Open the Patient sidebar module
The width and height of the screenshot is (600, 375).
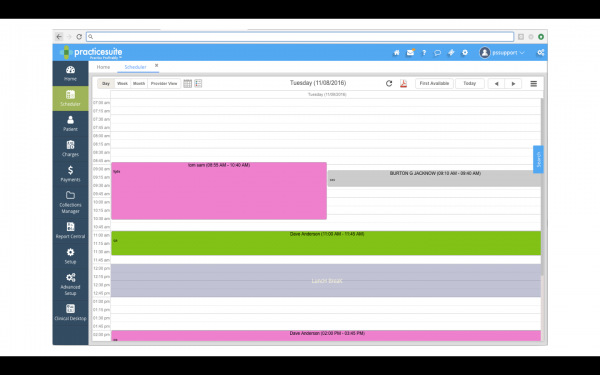70,124
